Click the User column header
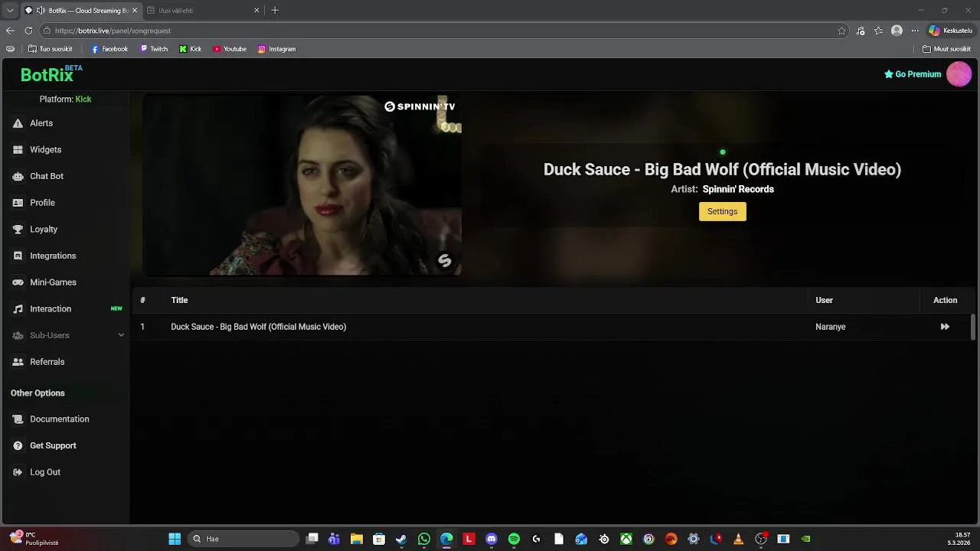Screen dimensions: 980x551 tap(824, 300)
